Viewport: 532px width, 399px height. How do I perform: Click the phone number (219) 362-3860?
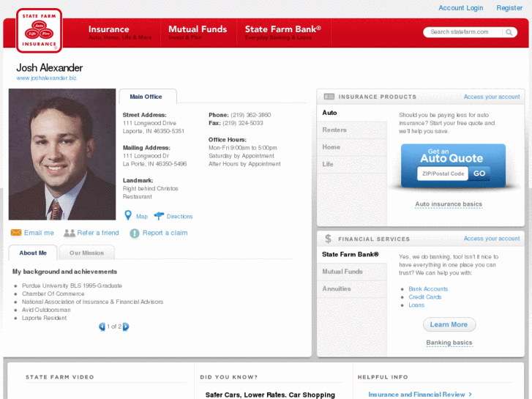[x=251, y=115]
